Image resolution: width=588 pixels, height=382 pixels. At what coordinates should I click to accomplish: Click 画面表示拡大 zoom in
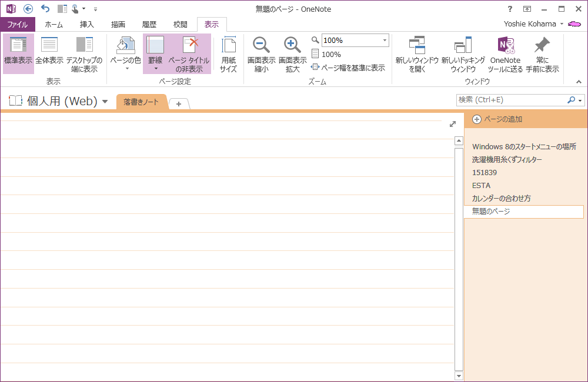[292, 54]
